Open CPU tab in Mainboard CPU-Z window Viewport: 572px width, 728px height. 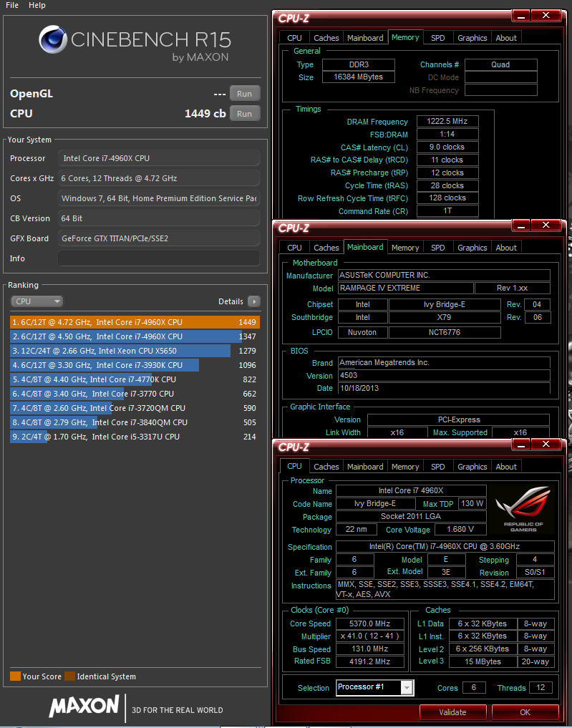pyautogui.click(x=294, y=248)
